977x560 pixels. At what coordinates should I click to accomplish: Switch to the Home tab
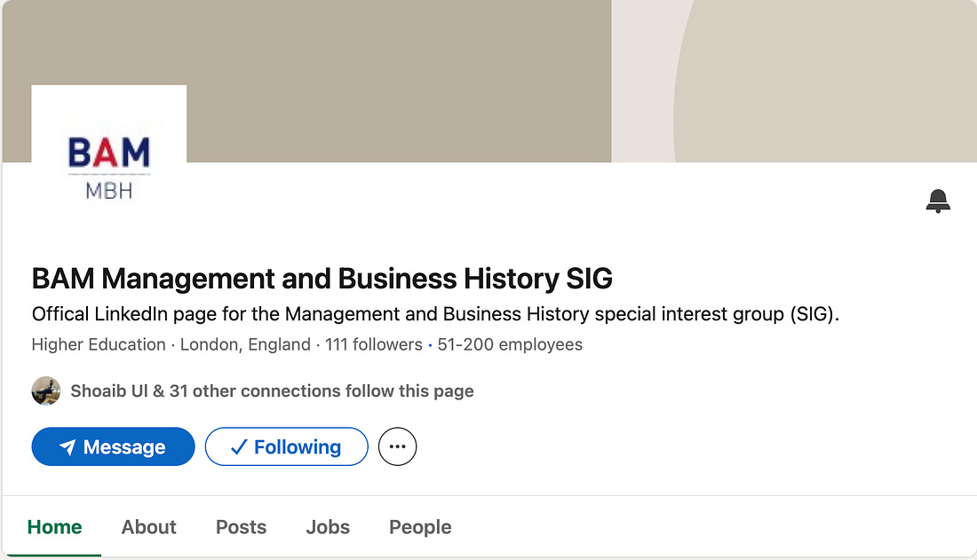point(54,527)
